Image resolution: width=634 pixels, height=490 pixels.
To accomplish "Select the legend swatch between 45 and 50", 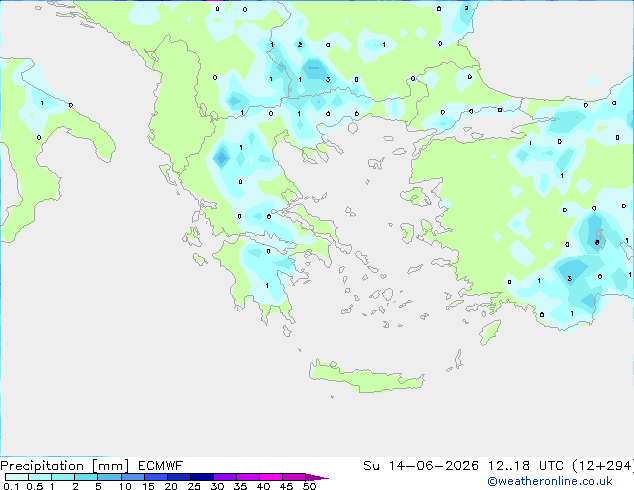I will click(x=294, y=477).
